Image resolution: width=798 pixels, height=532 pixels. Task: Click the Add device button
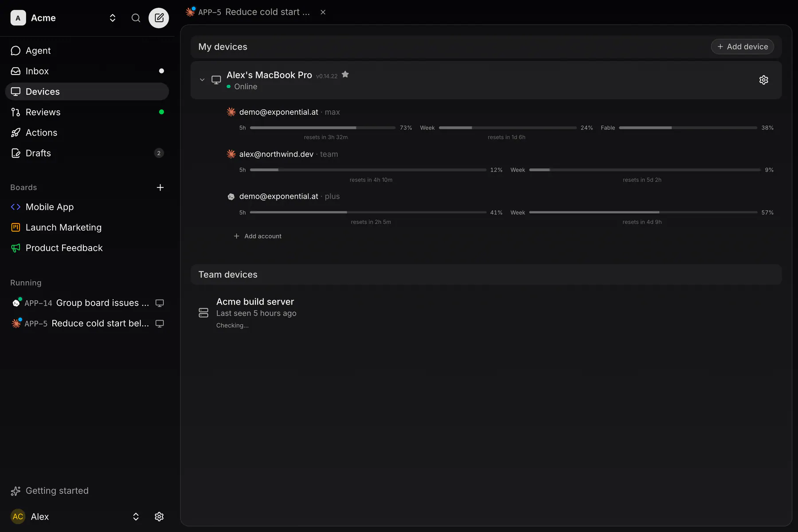coord(743,47)
